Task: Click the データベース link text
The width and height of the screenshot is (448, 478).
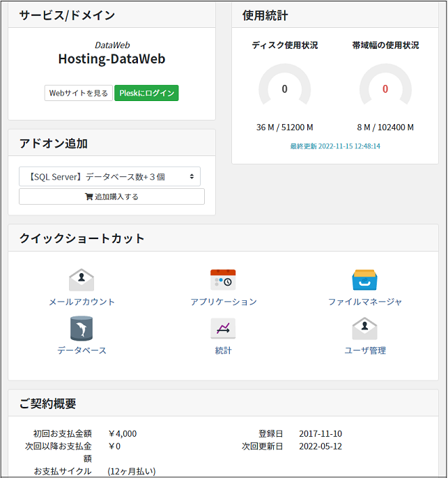Action: [x=82, y=350]
